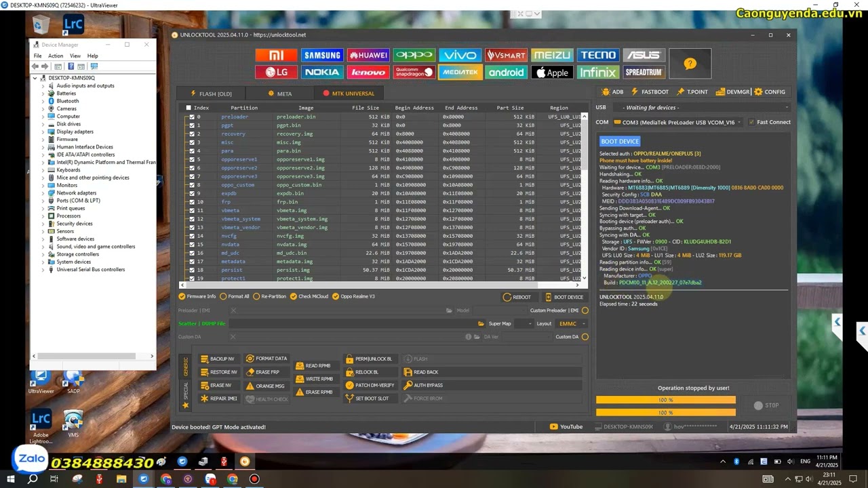Pick the Apple brand logo

[552, 72]
